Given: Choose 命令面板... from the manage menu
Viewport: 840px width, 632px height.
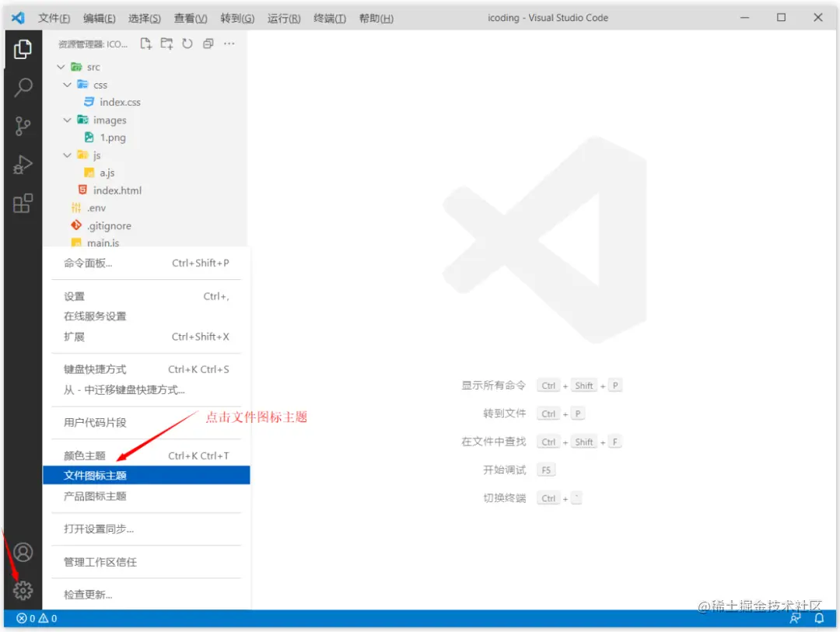Looking at the screenshot, I should pyautogui.click(x=146, y=263).
